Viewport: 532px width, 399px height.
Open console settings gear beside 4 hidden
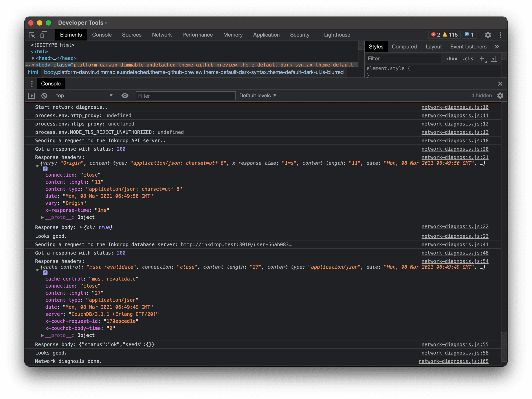click(500, 96)
